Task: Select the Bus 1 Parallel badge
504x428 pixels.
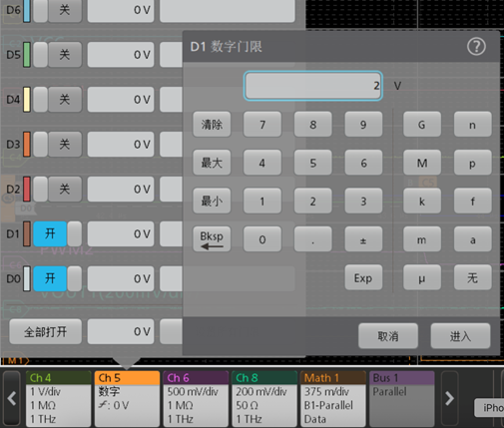Action: (x=402, y=398)
